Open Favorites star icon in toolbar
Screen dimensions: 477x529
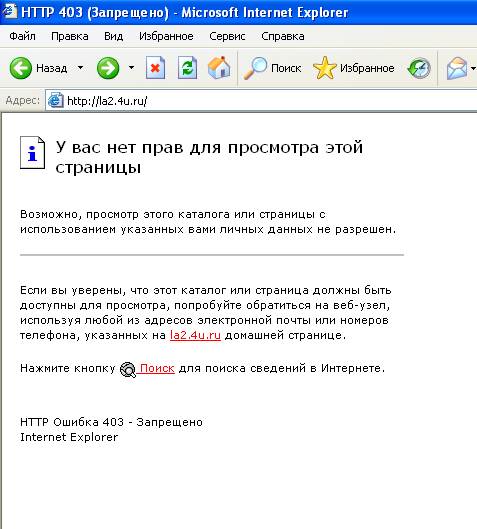coord(325,68)
